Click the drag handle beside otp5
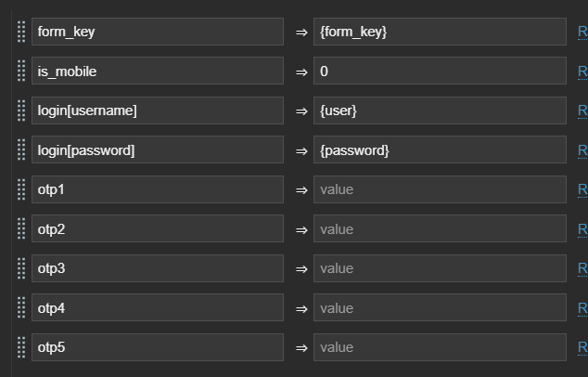Viewport: 588px width, 377px height. (x=21, y=347)
